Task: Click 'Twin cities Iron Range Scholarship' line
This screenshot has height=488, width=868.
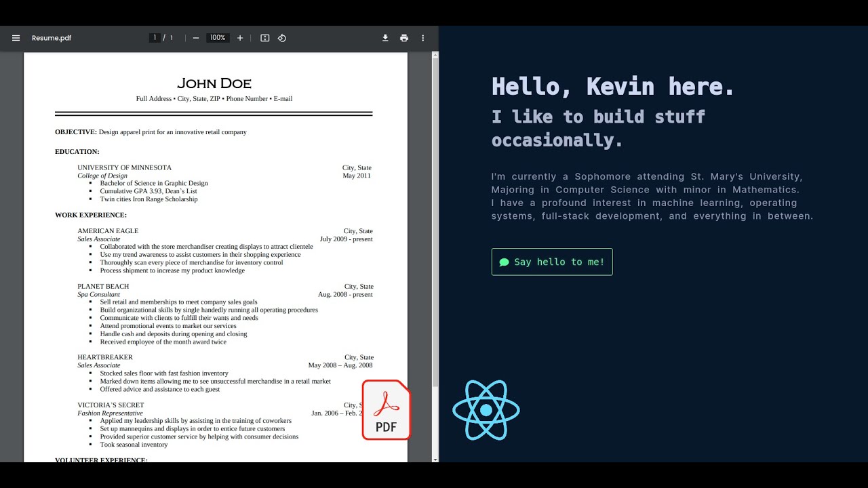Action: (149, 199)
